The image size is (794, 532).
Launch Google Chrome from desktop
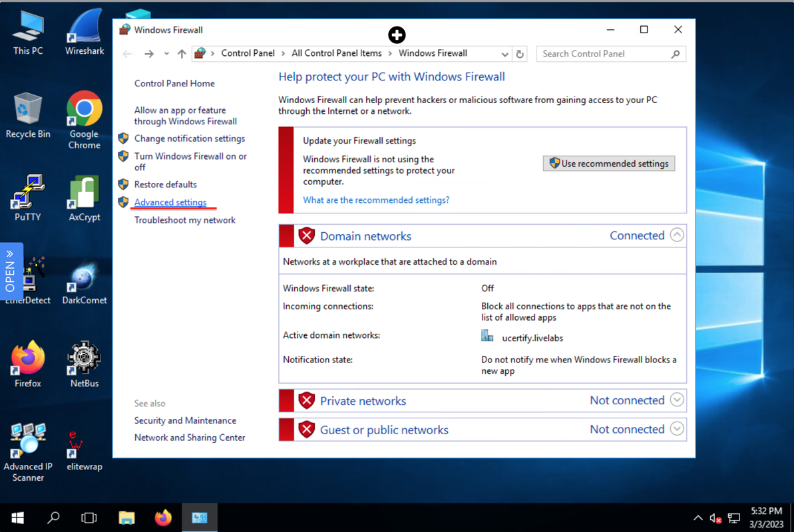click(x=84, y=120)
